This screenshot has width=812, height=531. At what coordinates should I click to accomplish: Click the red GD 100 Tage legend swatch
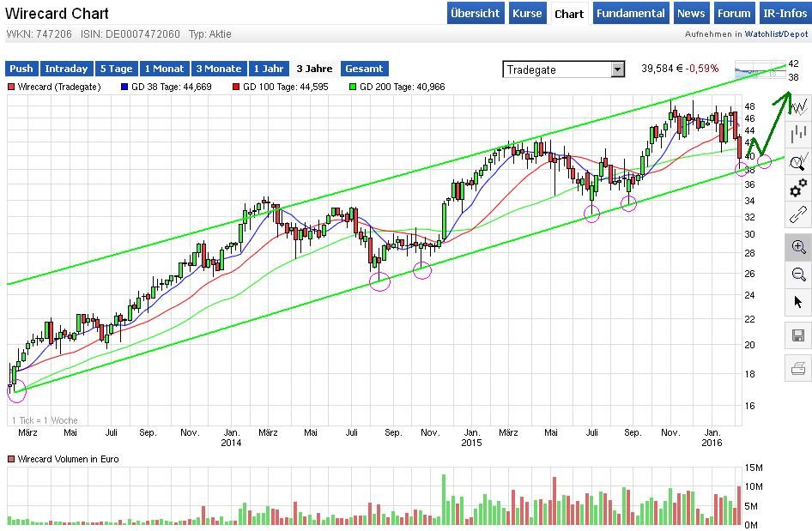pos(236,87)
